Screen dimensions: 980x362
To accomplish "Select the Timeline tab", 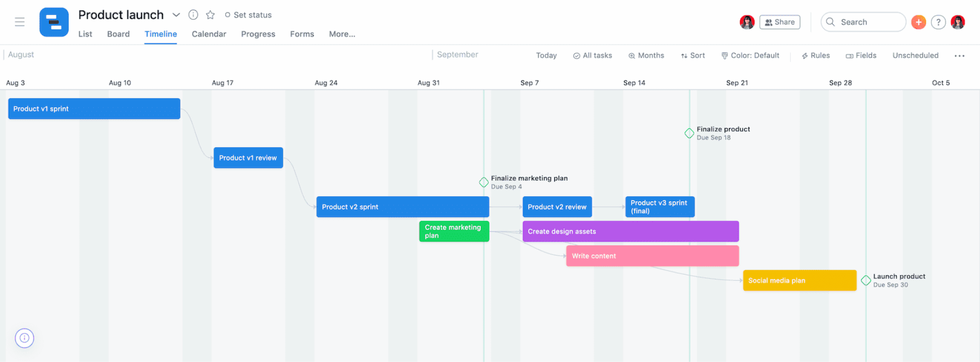I will [161, 34].
